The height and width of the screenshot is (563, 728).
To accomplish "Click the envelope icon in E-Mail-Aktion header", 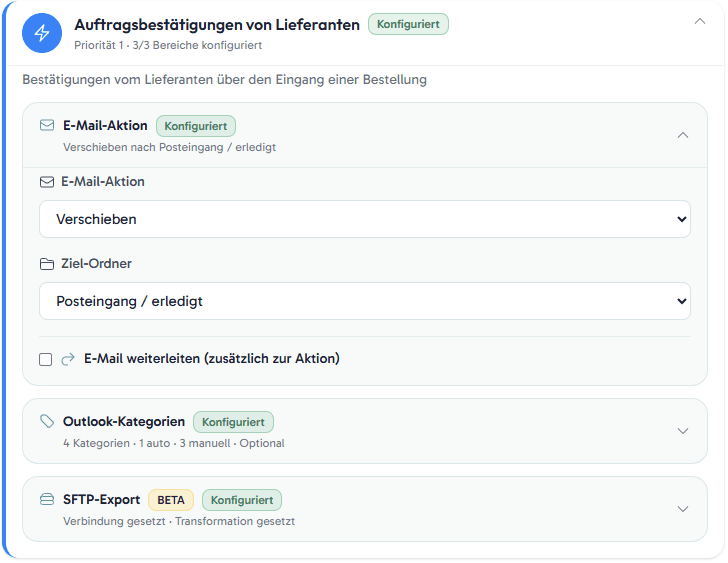I will pos(47,125).
